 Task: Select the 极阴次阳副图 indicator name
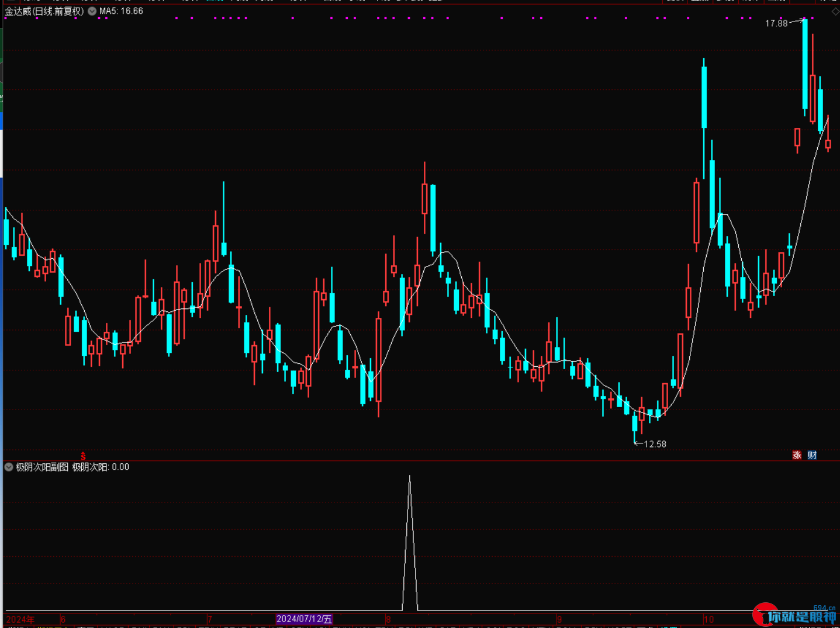click(x=42, y=467)
